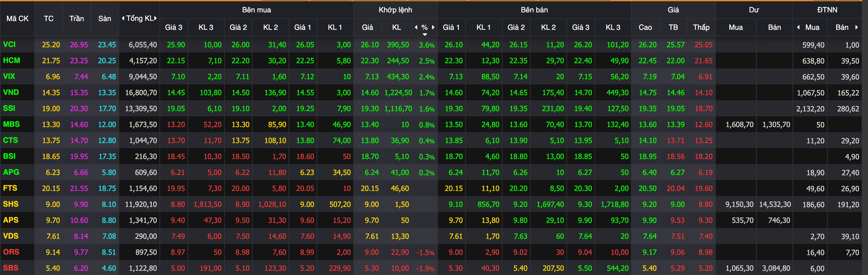Open stock symbol APG

11,172
